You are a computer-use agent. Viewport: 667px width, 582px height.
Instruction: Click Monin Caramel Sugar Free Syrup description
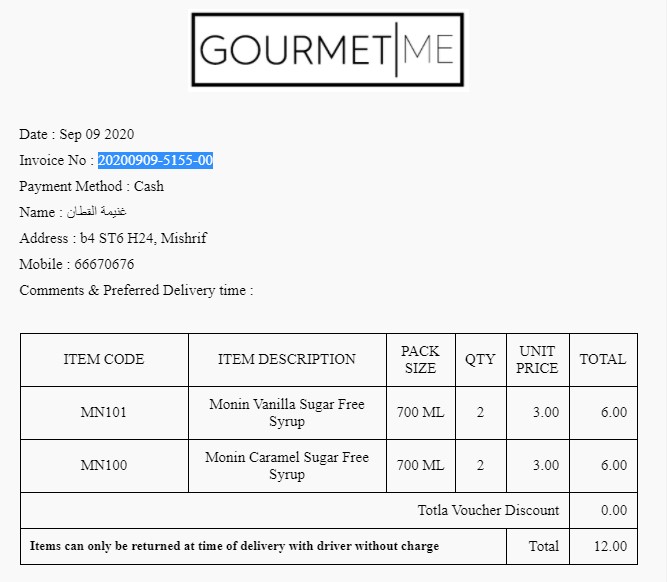(287, 466)
